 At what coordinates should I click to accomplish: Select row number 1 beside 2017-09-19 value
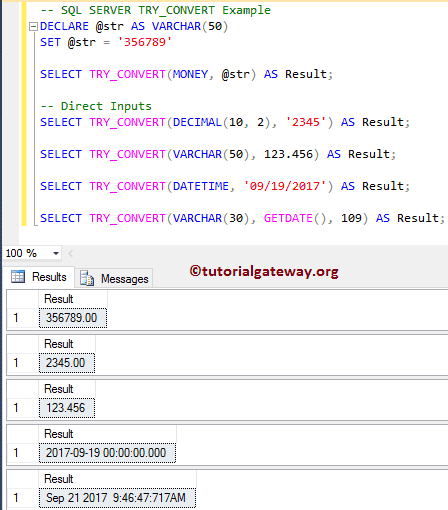click(x=23, y=453)
